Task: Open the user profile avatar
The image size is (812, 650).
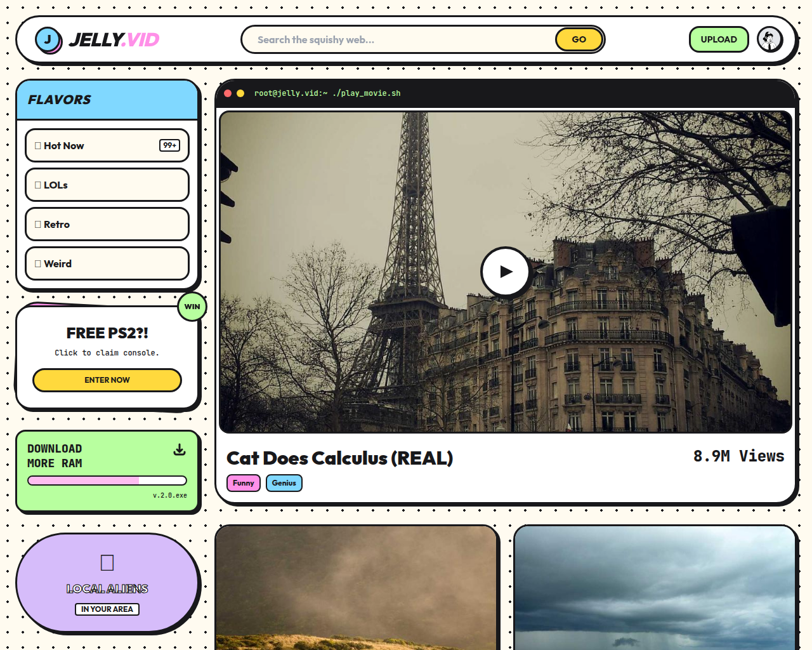Action: (x=769, y=39)
